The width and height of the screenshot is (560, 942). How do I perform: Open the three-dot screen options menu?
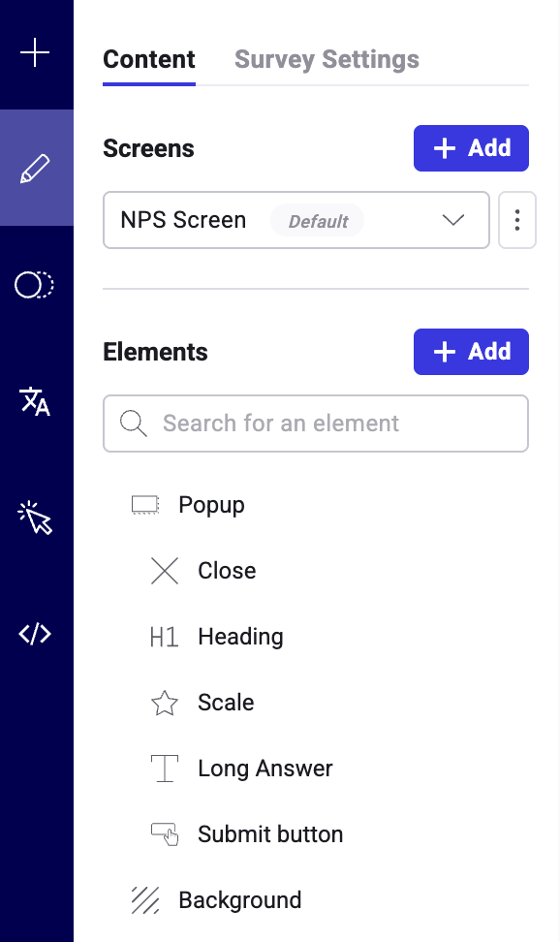tap(516, 220)
